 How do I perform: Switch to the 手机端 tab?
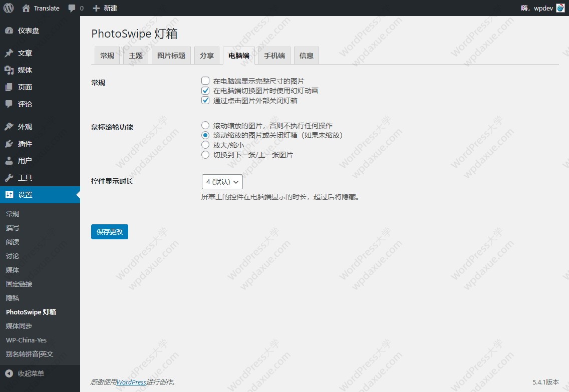pos(274,56)
